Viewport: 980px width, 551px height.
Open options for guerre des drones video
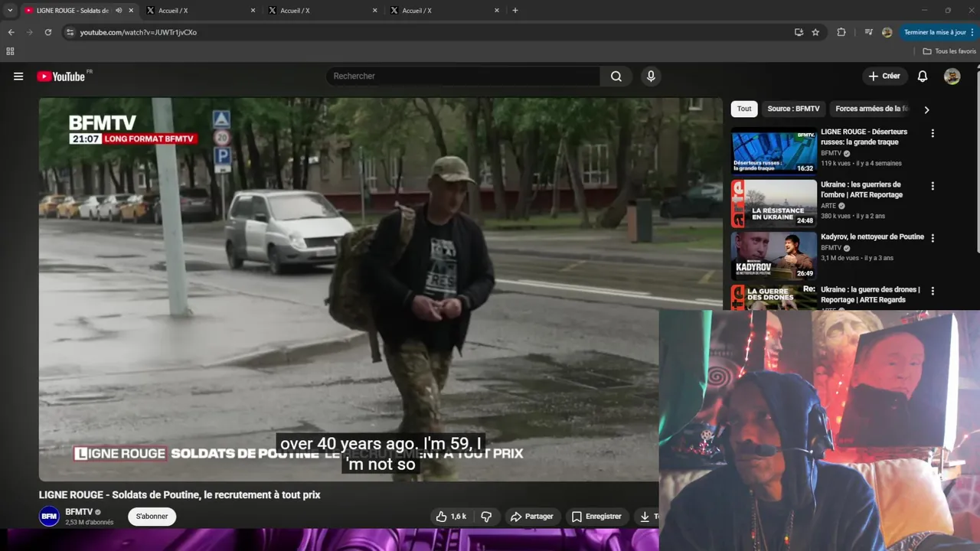(933, 291)
